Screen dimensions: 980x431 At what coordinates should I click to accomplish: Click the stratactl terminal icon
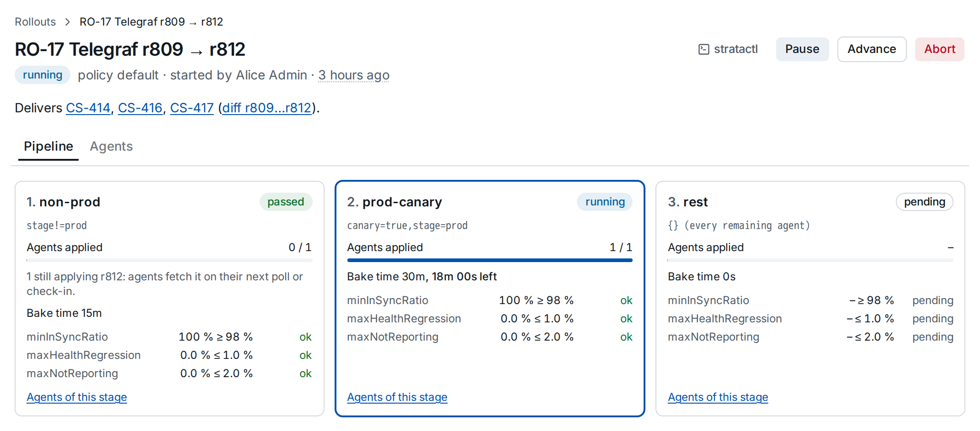click(x=704, y=49)
